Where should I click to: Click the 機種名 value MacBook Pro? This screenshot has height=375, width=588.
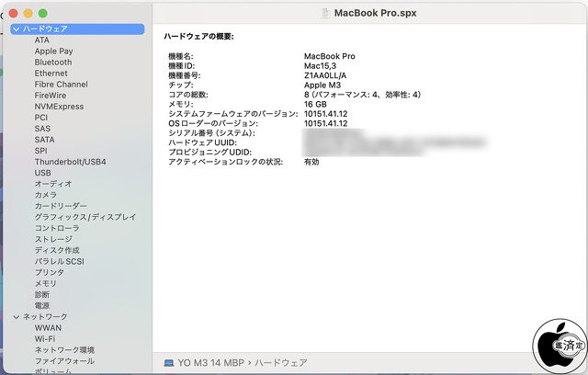[330, 56]
